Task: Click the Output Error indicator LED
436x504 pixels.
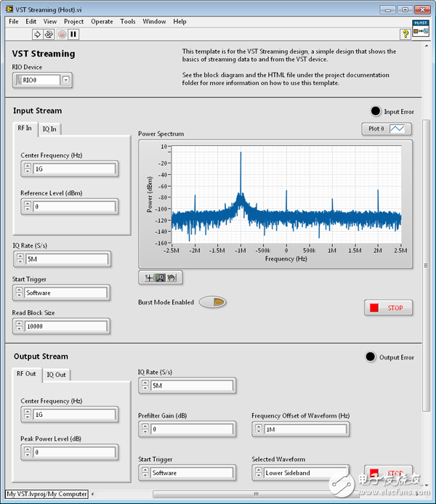Action: pos(371,357)
